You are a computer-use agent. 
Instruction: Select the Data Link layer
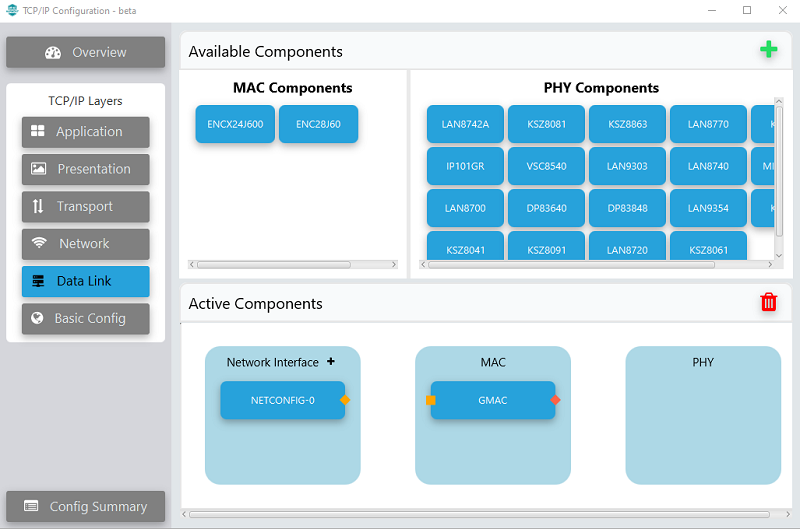(x=86, y=281)
